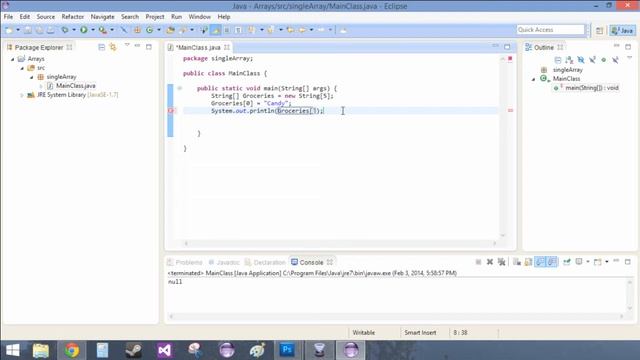This screenshot has width=640, height=360.
Task: Open dropdown arrow next to Debug button
Action: (x=74, y=30)
